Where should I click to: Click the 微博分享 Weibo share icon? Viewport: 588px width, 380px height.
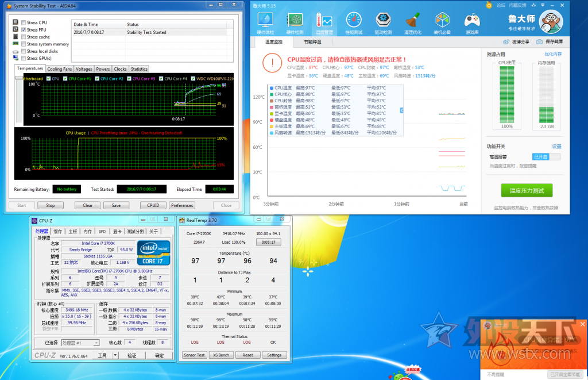506,42
